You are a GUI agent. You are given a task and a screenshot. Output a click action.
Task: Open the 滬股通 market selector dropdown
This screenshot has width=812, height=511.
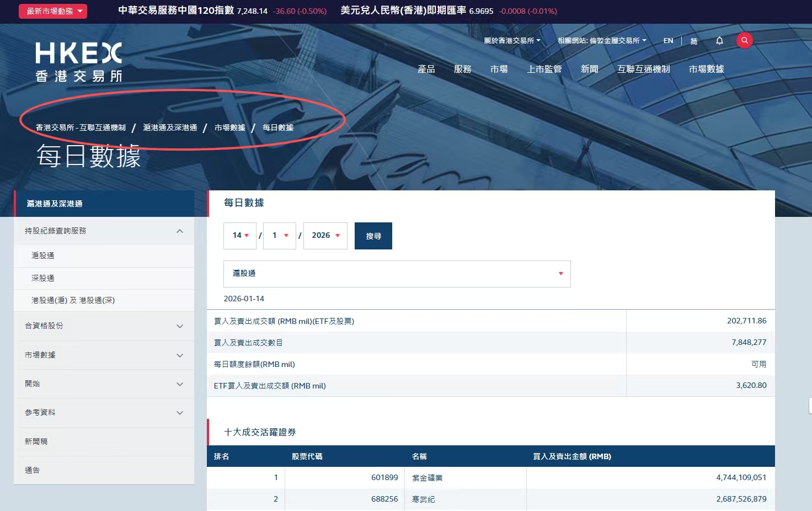tap(397, 274)
